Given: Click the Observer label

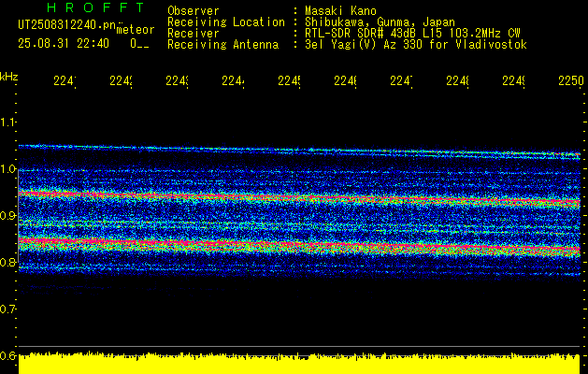Looking at the screenshot, I should click(194, 11).
